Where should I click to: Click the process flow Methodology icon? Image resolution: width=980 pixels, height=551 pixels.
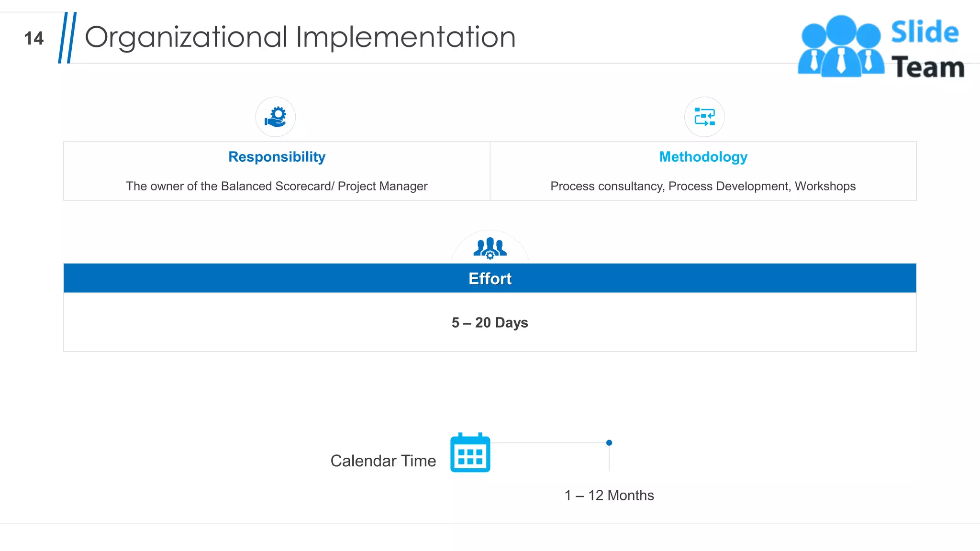[704, 117]
